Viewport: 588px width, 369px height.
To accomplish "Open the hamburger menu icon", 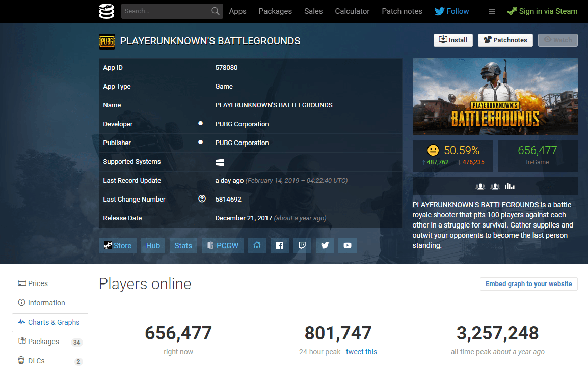I will click(x=492, y=11).
